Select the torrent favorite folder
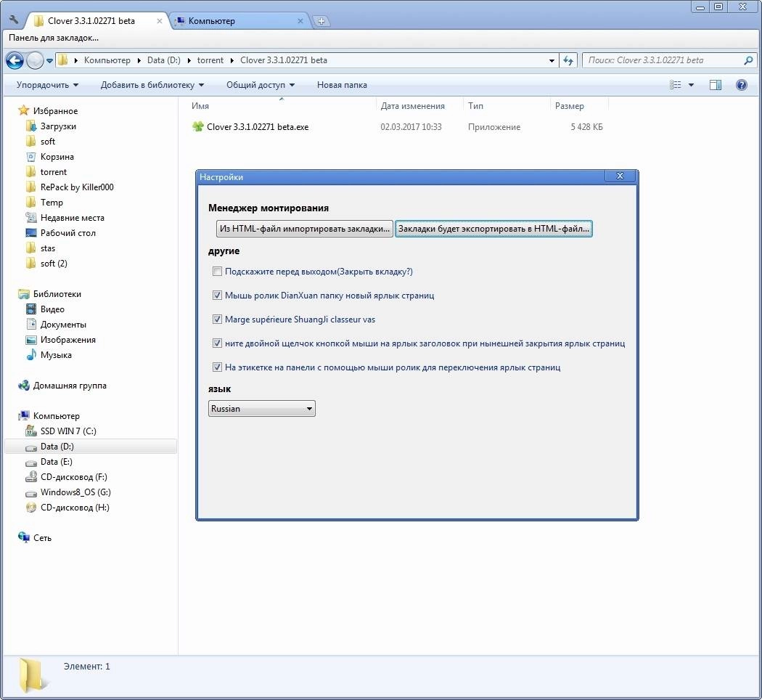762x700 pixels. [53, 172]
